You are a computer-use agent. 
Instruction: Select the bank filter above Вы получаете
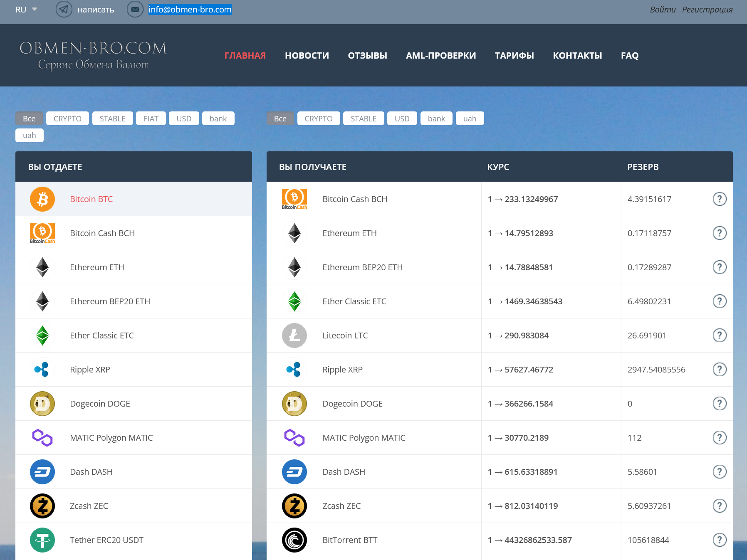click(436, 118)
